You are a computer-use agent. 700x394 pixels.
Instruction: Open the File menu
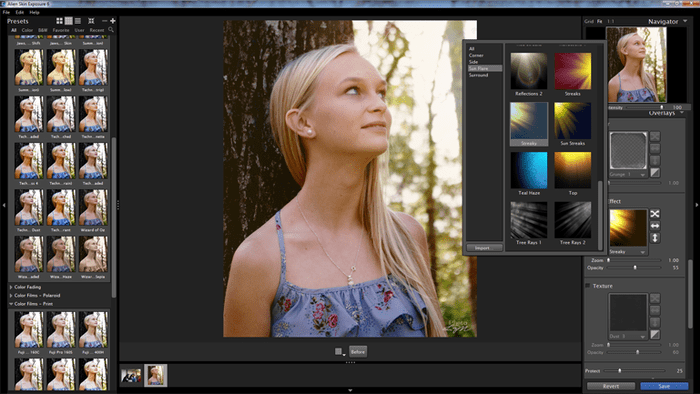[6, 12]
